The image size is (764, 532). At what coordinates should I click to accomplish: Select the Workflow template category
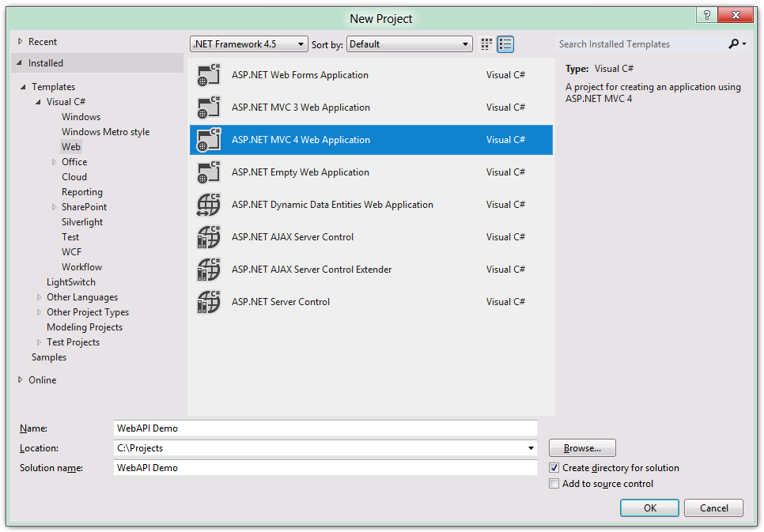coord(82,267)
